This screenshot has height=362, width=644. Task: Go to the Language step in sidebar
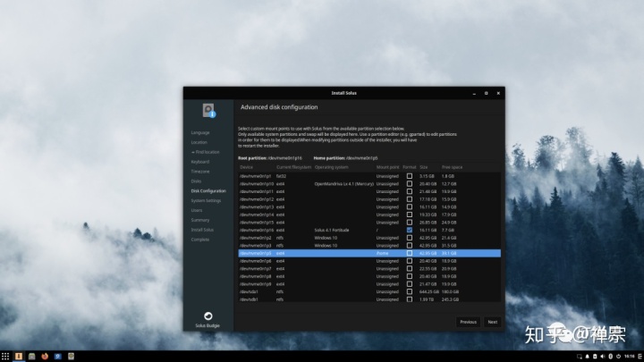coord(200,132)
